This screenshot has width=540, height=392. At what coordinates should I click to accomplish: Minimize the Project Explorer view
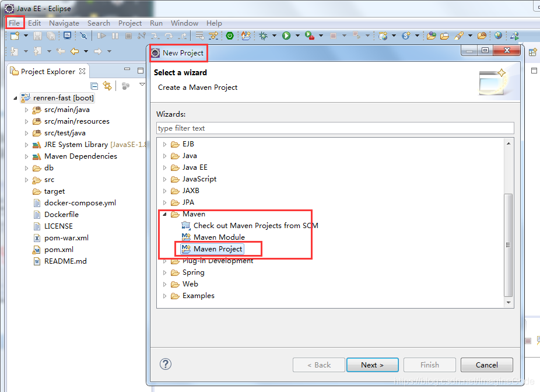pyautogui.click(x=127, y=69)
